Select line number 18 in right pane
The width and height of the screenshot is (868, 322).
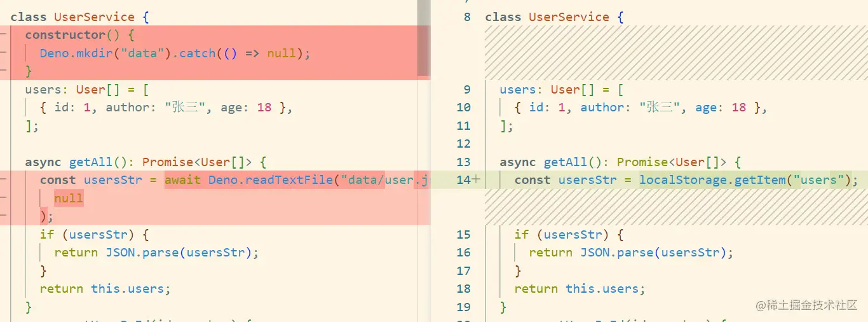coord(464,289)
